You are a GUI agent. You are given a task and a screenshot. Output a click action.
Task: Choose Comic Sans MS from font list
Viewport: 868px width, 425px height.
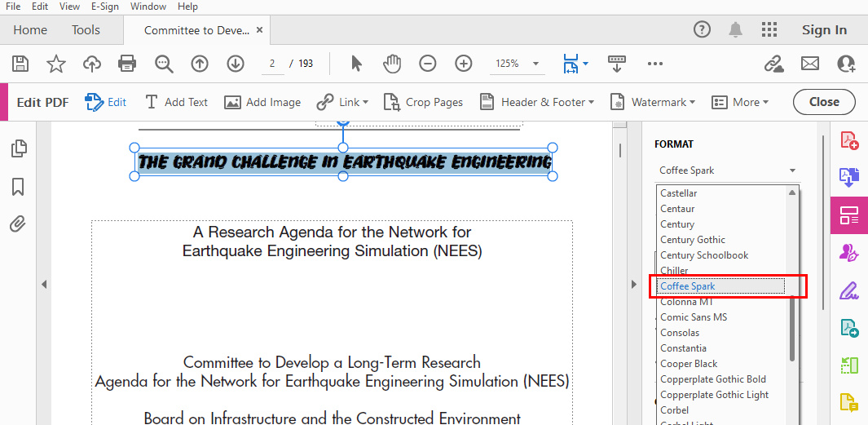pos(694,317)
